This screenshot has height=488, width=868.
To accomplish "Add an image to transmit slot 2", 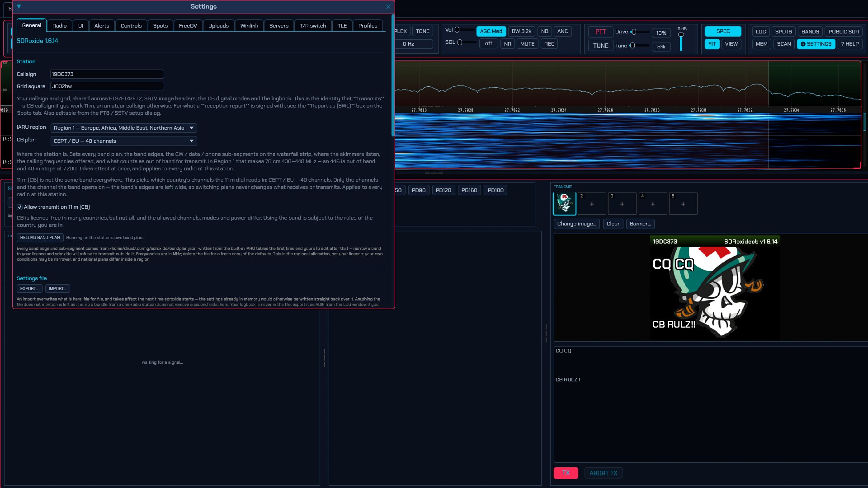I will click(x=591, y=204).
